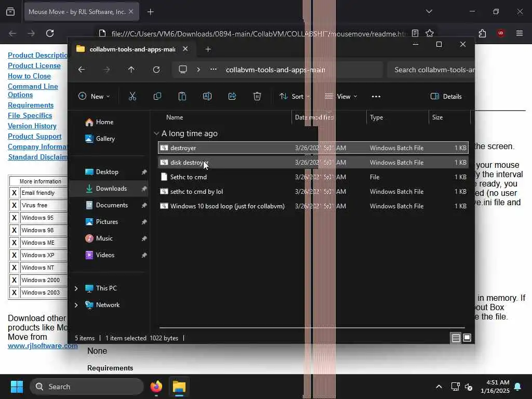Viewport: 532px width, 399px height.
Task: Click the Copy icon in Explorer toolbar
Action: pyautogui.click(x=157, y=96)
